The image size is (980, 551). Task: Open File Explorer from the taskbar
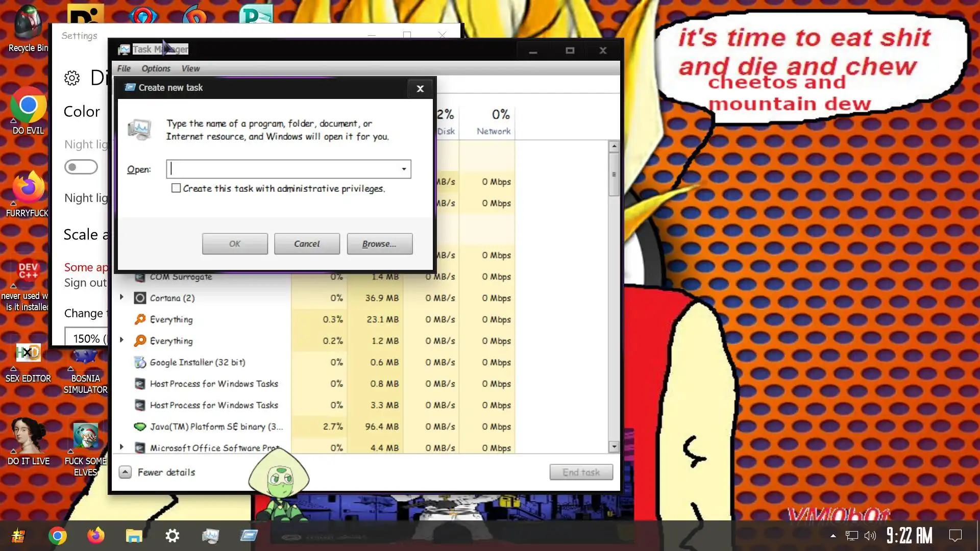[x=134, y=536]
